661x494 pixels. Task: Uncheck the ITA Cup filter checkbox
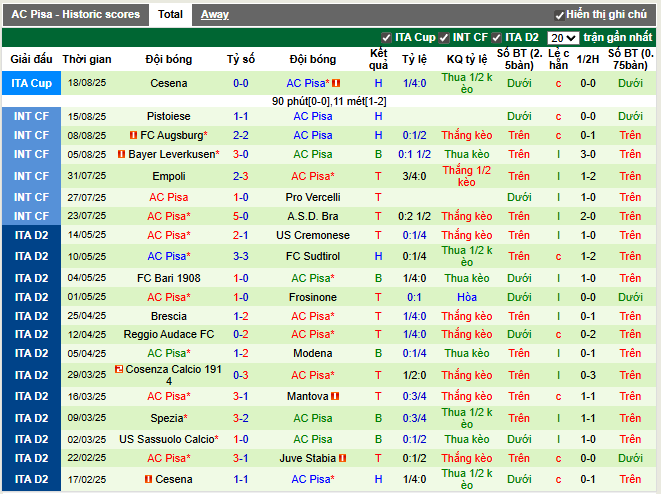pyautogui.click(x=386, y=38)
